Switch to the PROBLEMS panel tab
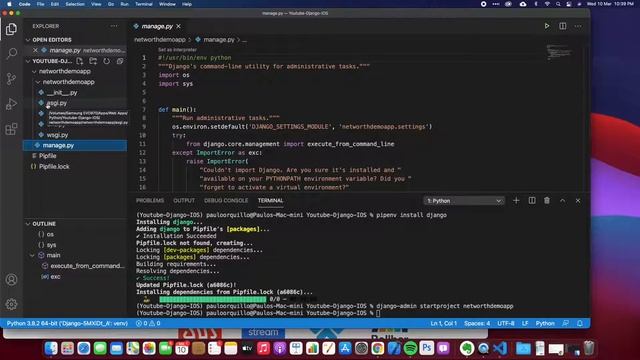Image resolution: width=640 pixels, height=360 pixels. (x=150, y=200)
